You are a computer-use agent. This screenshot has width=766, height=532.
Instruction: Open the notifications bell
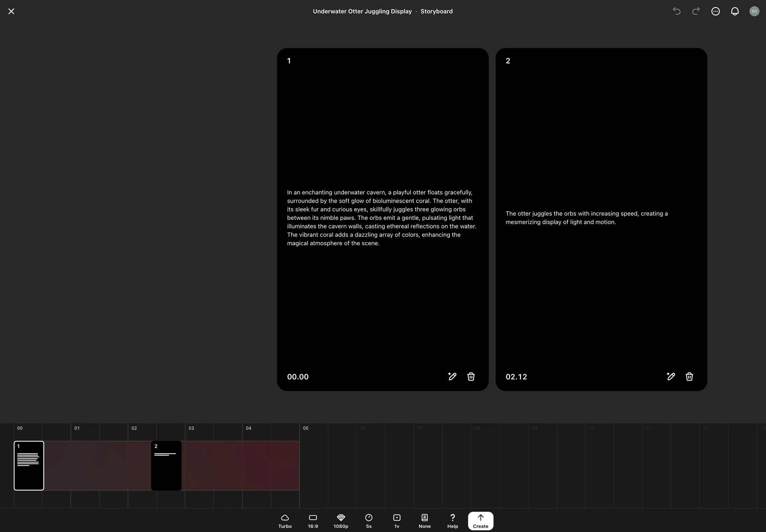click(x=735, y=11)
